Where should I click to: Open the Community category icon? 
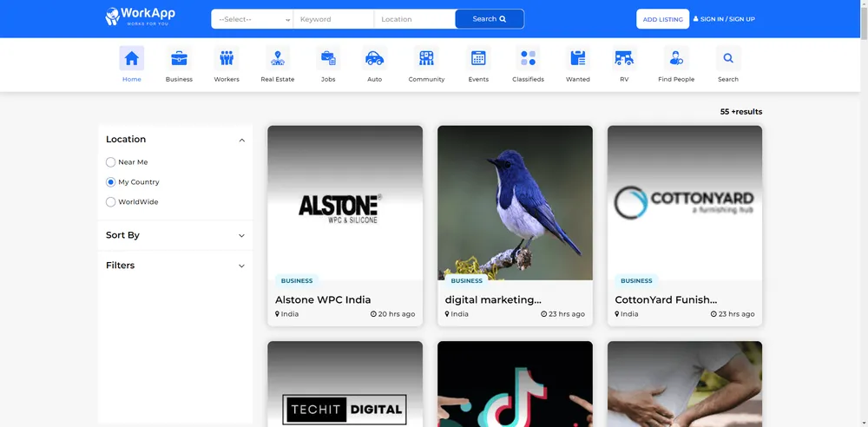click(x=426, y=58)
